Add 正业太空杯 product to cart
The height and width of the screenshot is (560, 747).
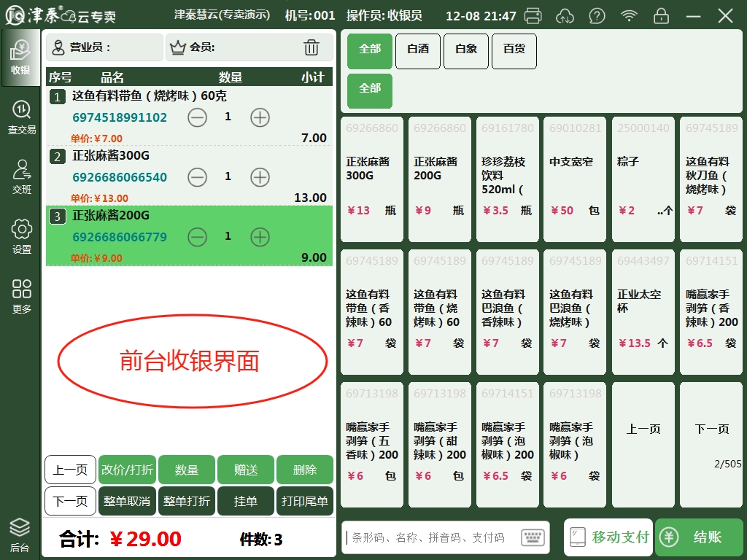[643, 312]
